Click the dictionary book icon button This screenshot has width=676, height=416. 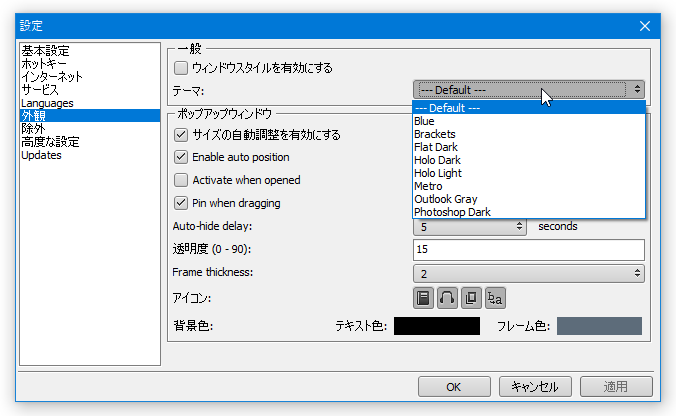click(423, 298)
